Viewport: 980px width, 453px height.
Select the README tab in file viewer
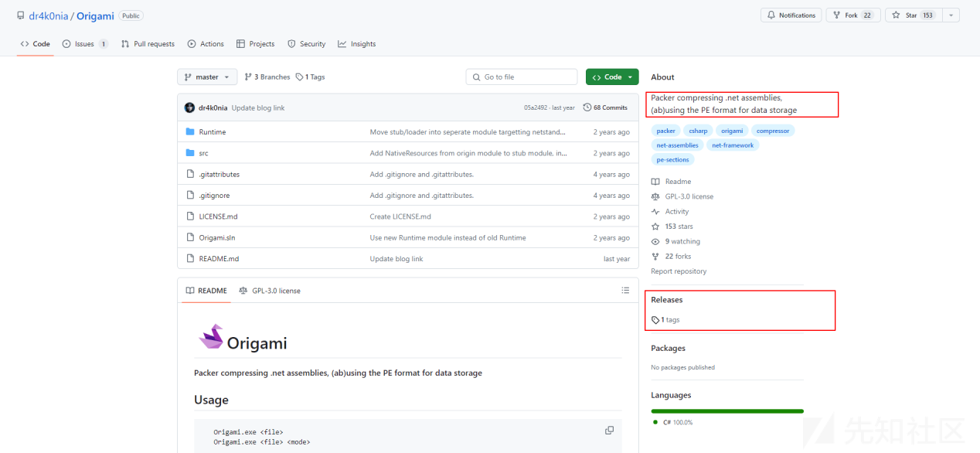[x=206, y=291]
